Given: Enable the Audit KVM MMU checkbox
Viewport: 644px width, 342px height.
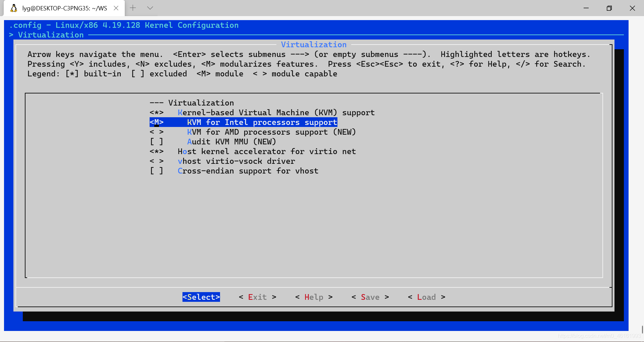Looking at the screenshot, I should 156,142.
